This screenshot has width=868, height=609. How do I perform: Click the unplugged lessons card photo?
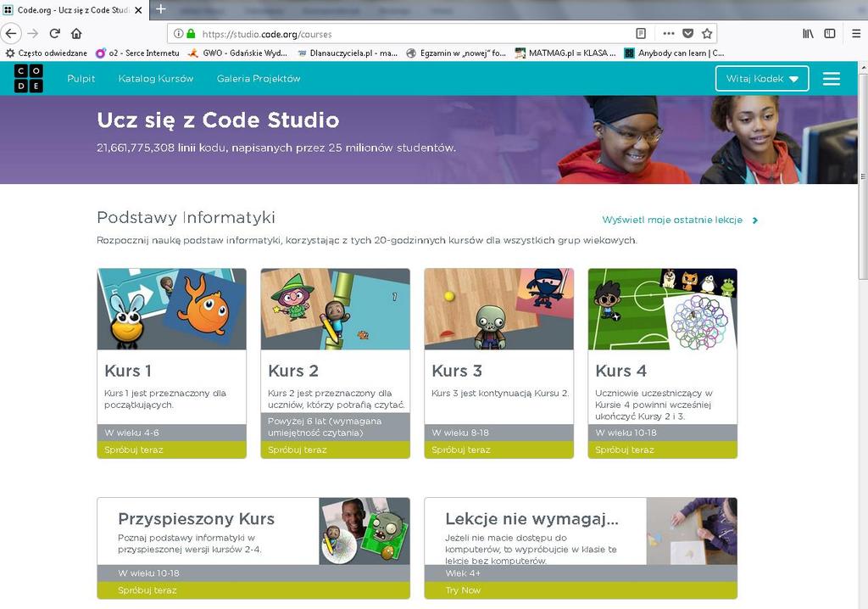pos(692,532)
